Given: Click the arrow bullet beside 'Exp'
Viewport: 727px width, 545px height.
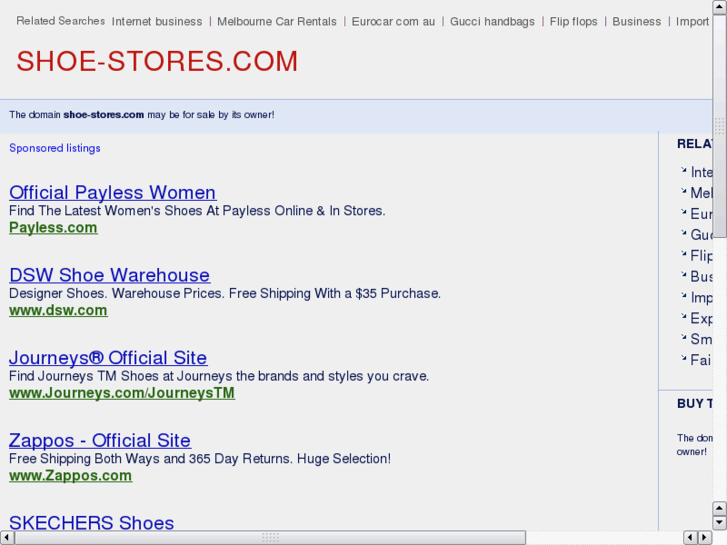Looking at the screenshot, I should 683,316.
